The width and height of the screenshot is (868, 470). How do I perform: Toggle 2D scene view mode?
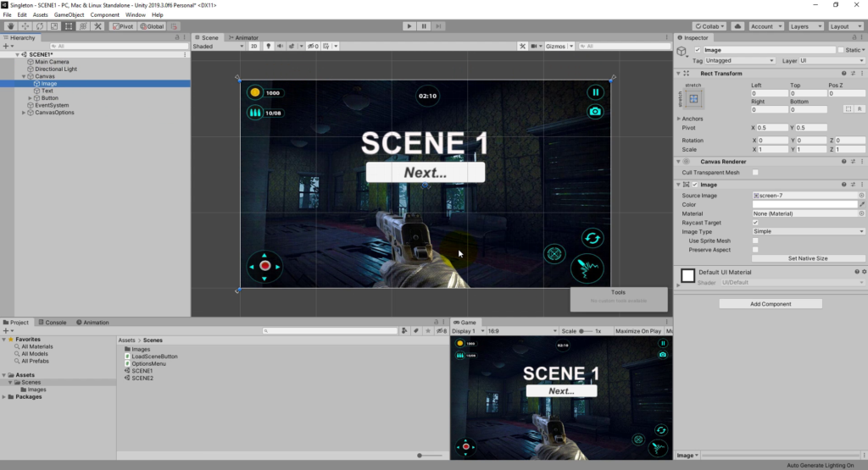(253, 46)
